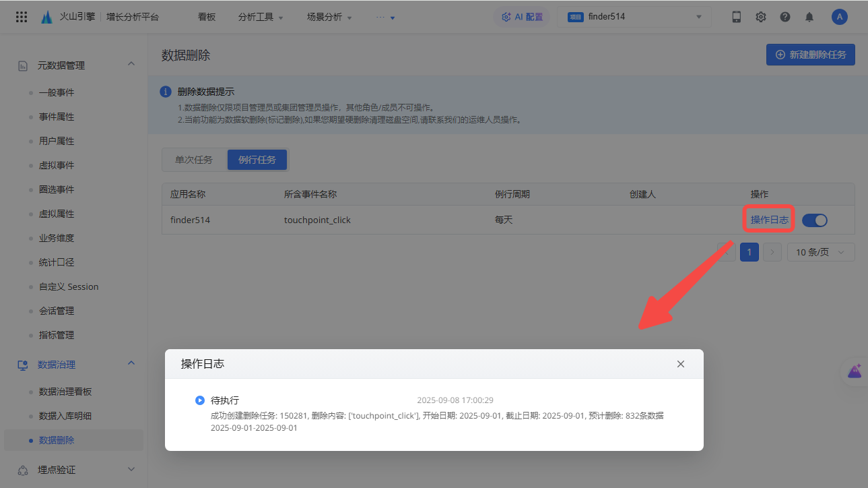Open 一般事件 in the sidebar
The width and height of the screenshot is (868, 488).
(57, 92)
